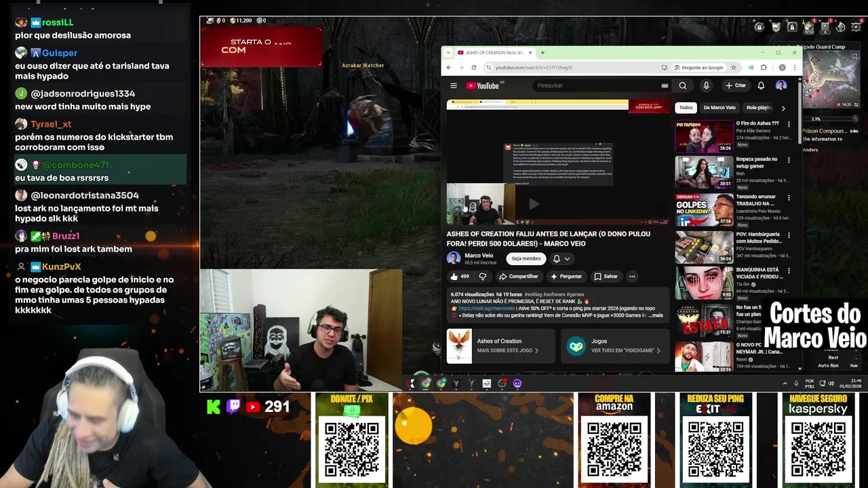The width and height of the screenshot is (868, 488).
Task: Click the taskbar microphone tray icon
Action: (x=796, y=384)
